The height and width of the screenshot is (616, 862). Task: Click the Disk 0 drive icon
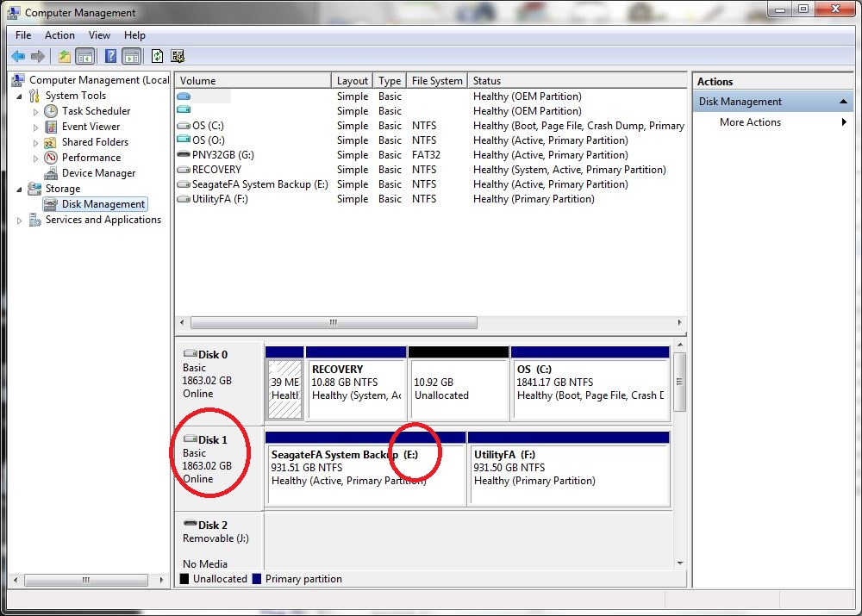(x=191, y=353)
